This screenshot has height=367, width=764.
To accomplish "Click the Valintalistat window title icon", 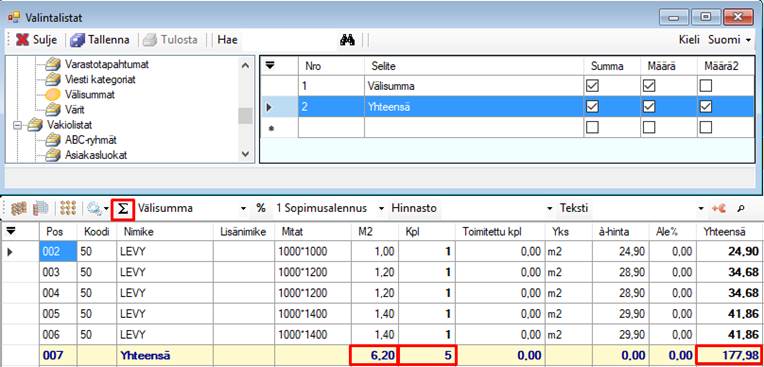I will (15, 18).
